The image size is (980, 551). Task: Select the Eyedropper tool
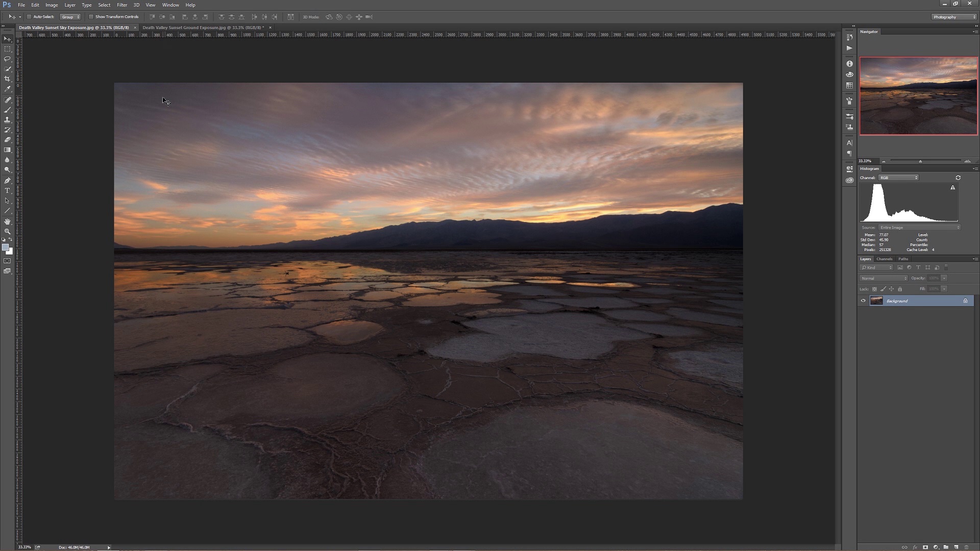(7, 89)
